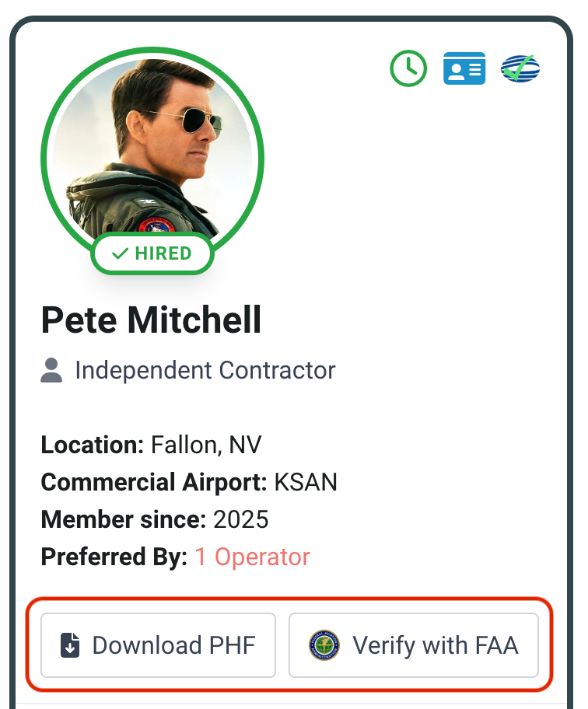
Task: Click the HIRED status badge text
Action: point(163,253)
